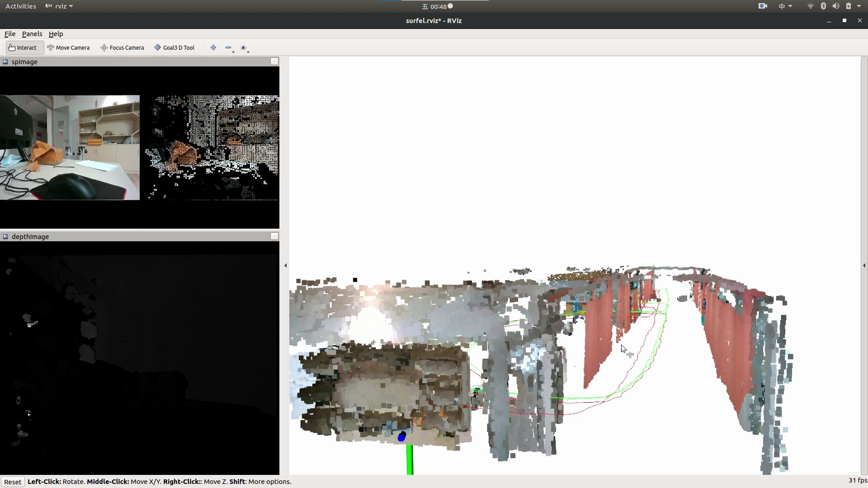Remove a tool with the minus icon
This screenshot has height=488, width=868.
[x=228, y=47]
